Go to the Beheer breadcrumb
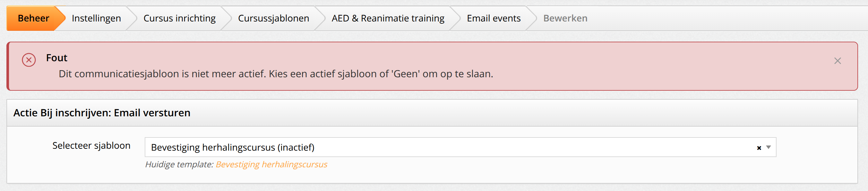868x191 pixels. 33,18
